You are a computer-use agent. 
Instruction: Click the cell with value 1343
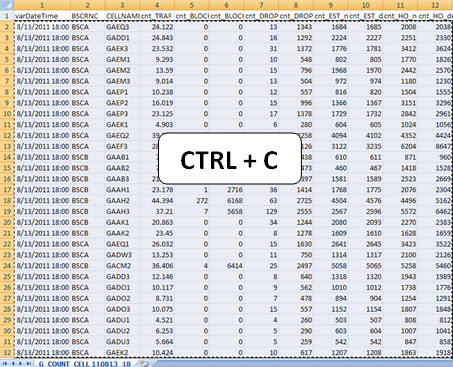click(x=296, y=27)
